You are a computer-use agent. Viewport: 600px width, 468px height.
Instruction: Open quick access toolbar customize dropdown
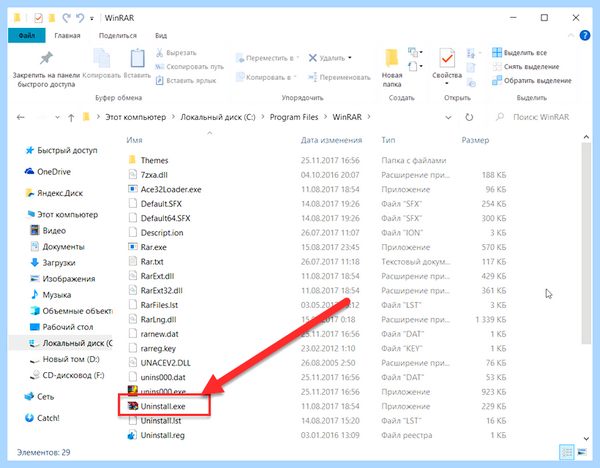[x=92, y=18]
